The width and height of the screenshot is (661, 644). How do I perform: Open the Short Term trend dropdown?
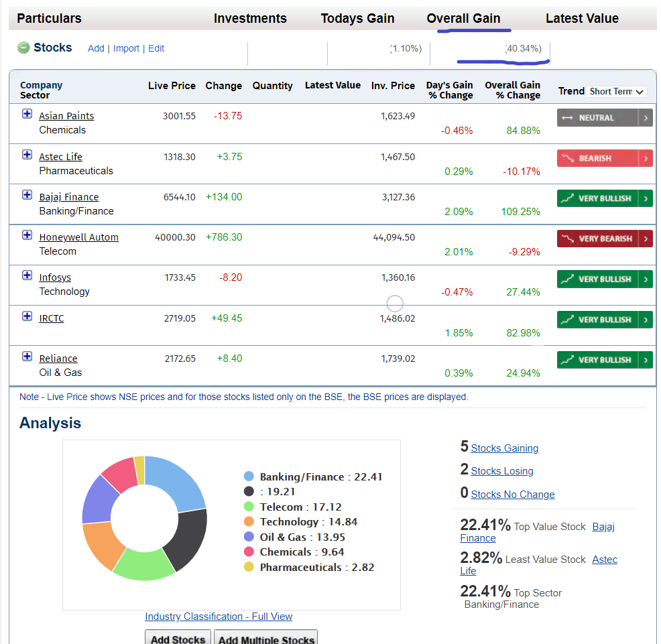pyautogui.click(x=616, y=91)
